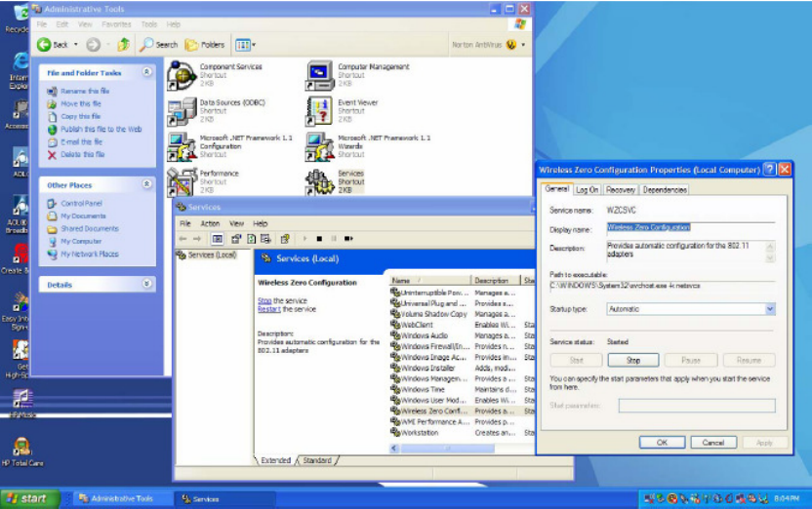Open Norton AntiVirus toolbar dropdown
This screenshot has width=812, height=509.
pyautogui.click(x=523, y=45)
